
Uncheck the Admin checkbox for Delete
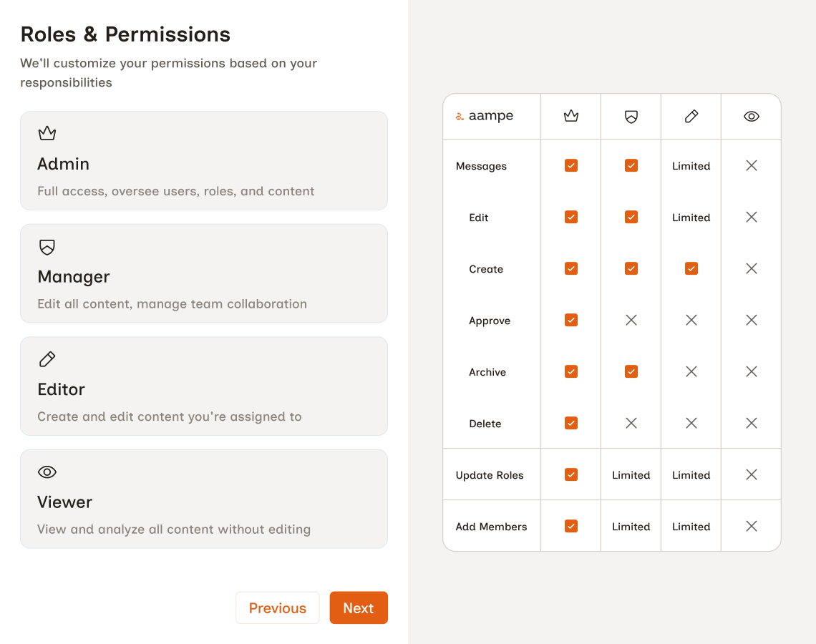click(570, 423)
